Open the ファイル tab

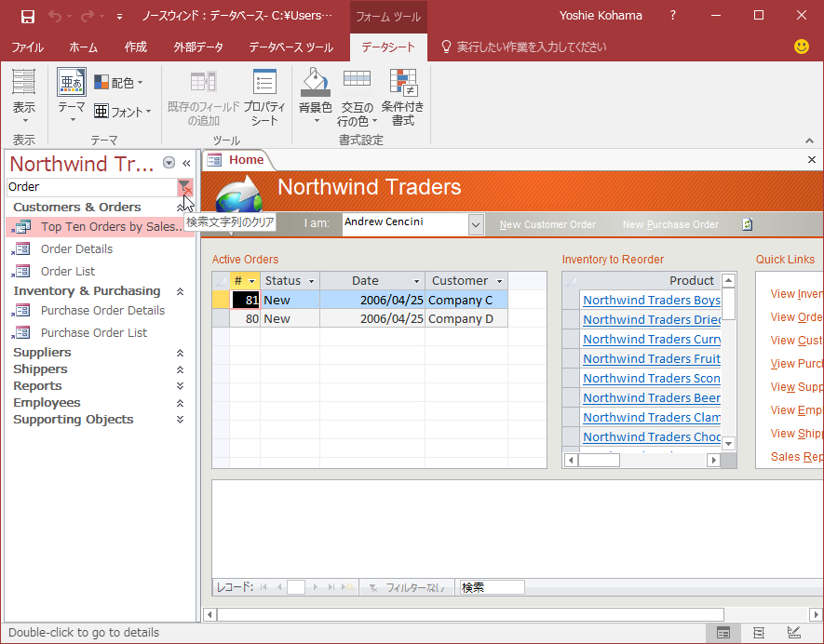point(27,47)
